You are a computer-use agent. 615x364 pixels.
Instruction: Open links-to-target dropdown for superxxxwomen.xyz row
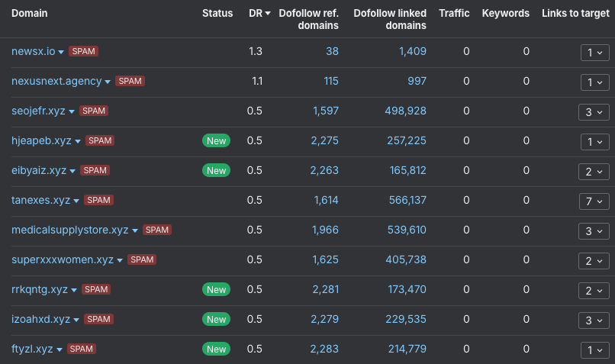tap(594, 261)
